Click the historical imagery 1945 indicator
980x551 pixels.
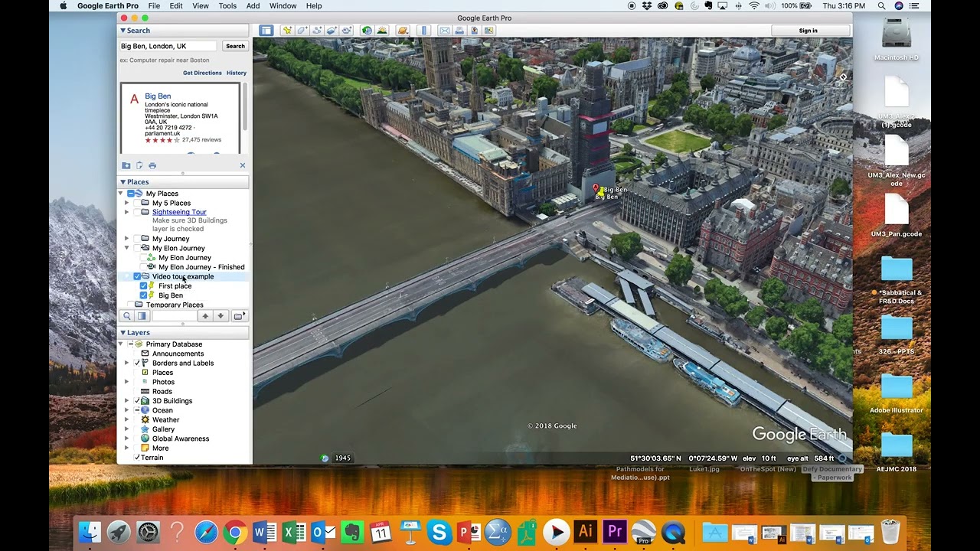click(342, 458)
